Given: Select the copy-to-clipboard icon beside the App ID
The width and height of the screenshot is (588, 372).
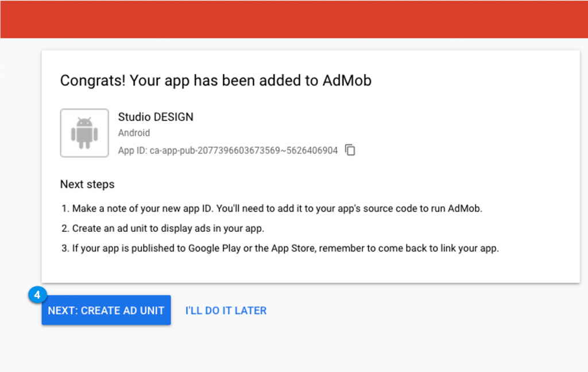Looking at the screenshot, I should pyautogui.click(x=350, y=150).
